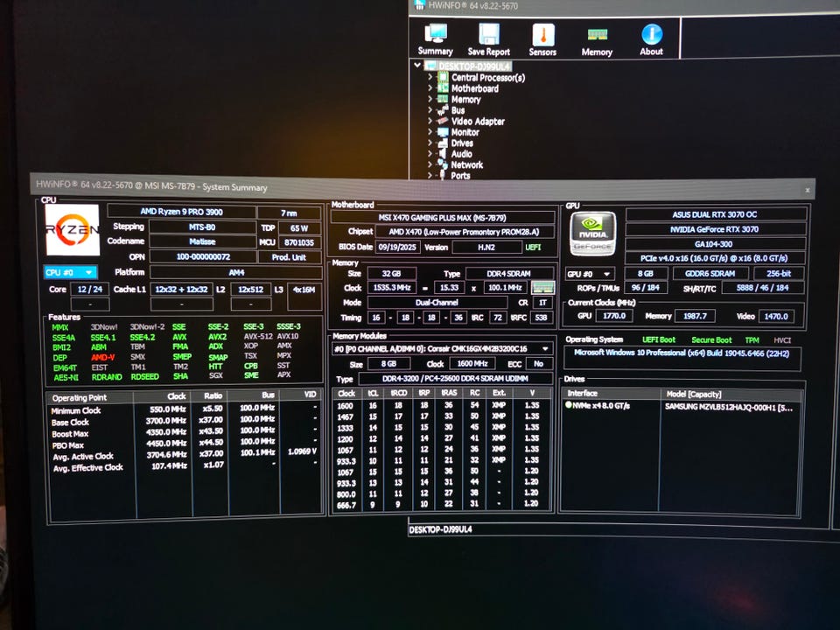Viewport: 840px width, 630px height.
Task: Click the 32 GB memory size field
Action: pyautogui.click(x=392, y=273)
